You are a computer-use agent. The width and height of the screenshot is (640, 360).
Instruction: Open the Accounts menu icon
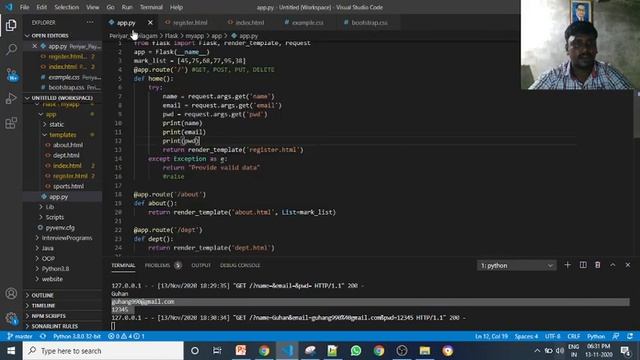[11, 293]
